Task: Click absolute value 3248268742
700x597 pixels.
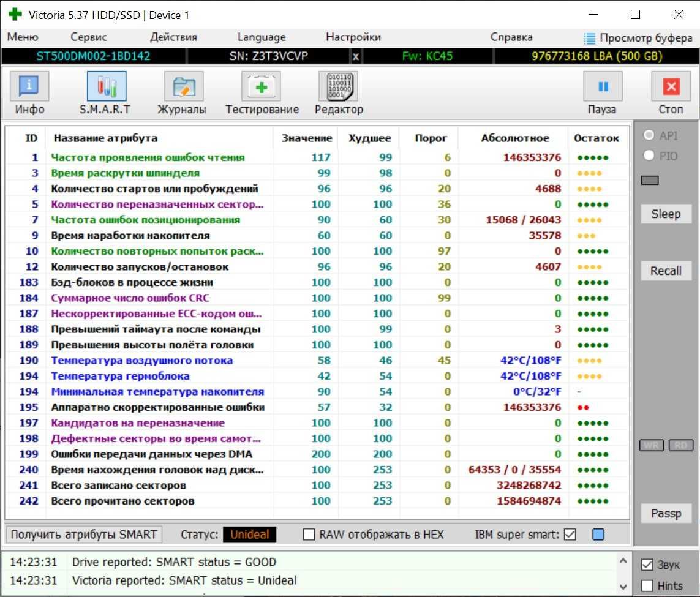Action: coord(529,486)
